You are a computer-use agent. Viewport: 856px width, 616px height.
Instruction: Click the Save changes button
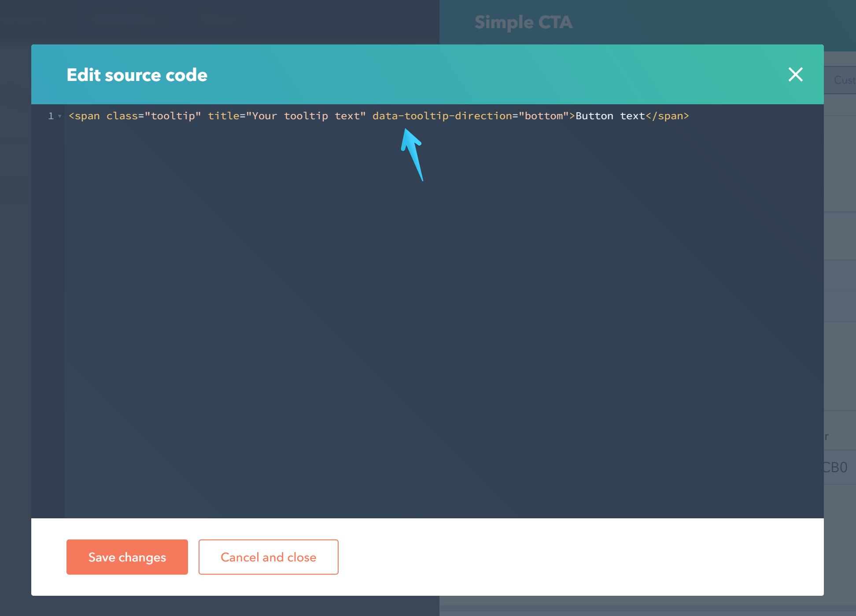(x=127, y=557)
